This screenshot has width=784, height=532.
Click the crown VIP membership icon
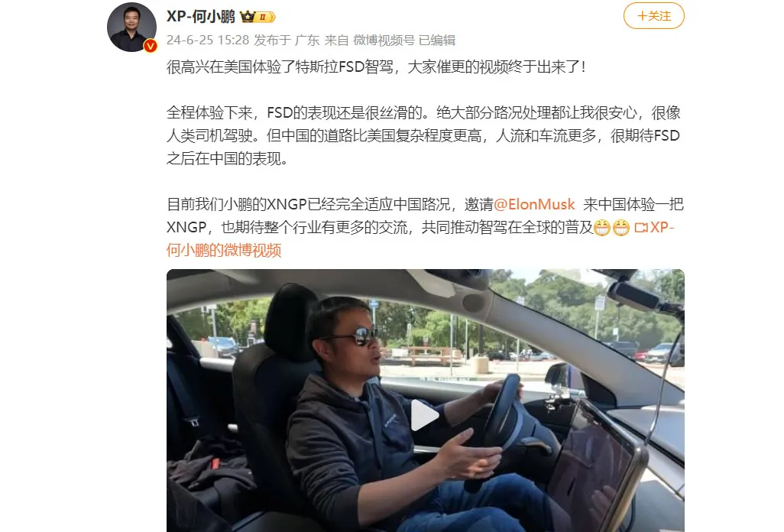pos(248,17)
